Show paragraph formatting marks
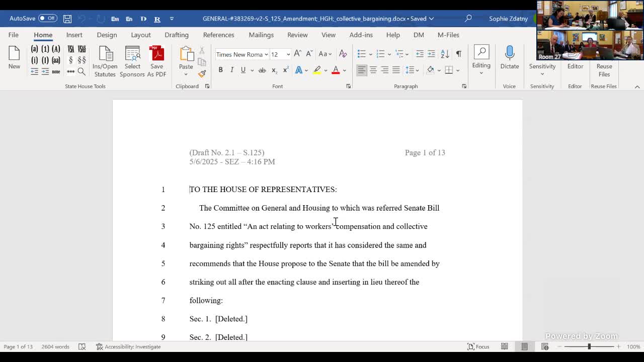The width and height of the screenshot is (644, 362). pos(458,54)
